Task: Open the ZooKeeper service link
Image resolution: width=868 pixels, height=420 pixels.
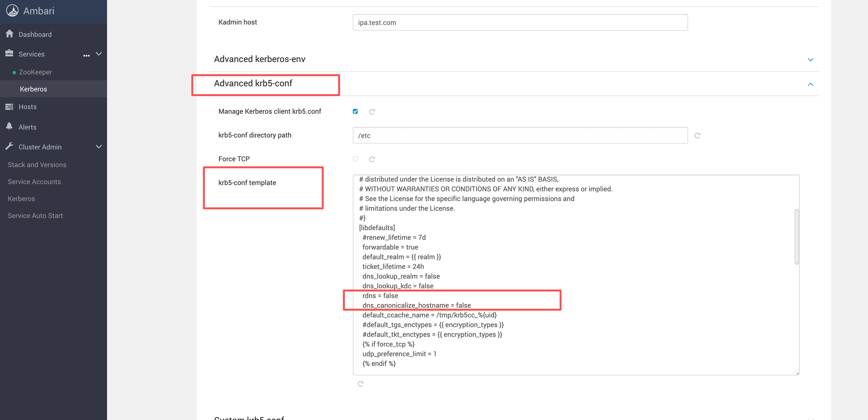Action: point(35,72)
